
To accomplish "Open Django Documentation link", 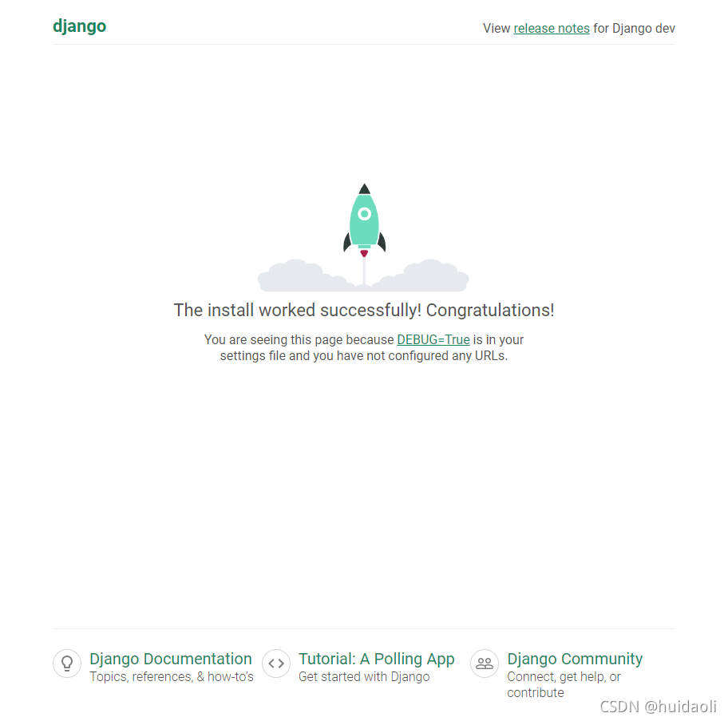I will (170, 659).
